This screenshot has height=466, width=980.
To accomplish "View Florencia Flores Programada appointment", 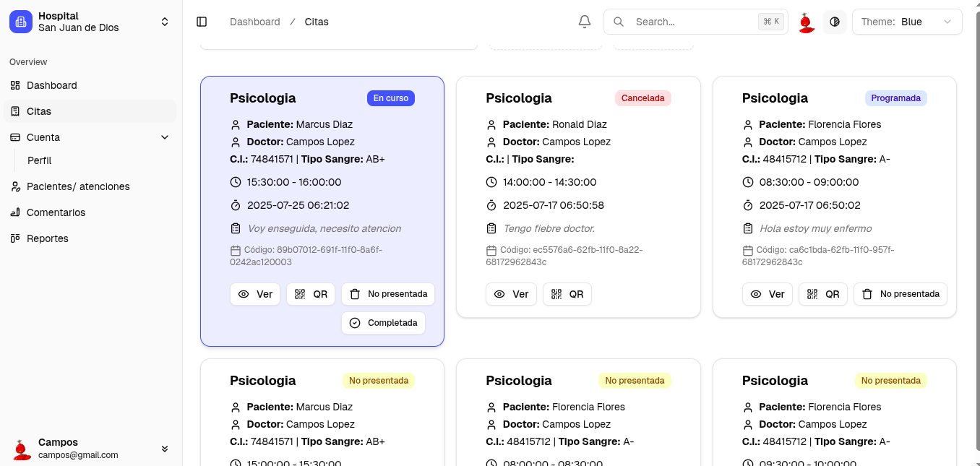I will (768, 294).
